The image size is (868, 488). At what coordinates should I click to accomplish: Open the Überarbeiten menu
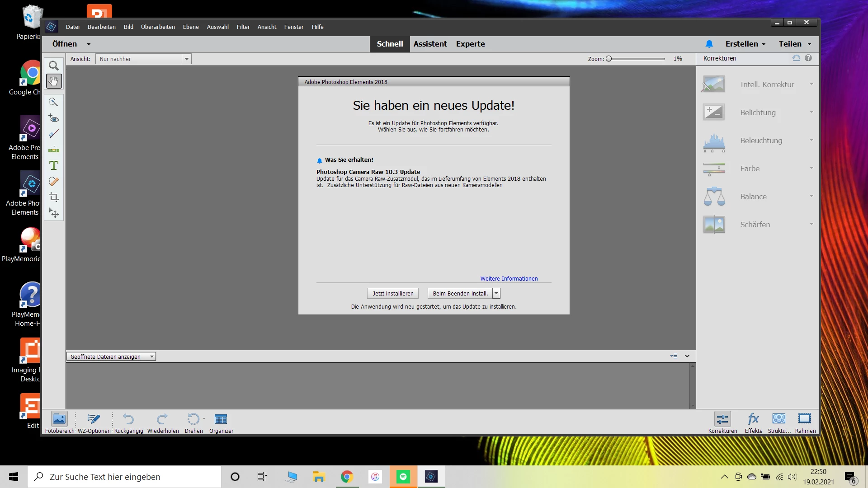pos(158,27)
